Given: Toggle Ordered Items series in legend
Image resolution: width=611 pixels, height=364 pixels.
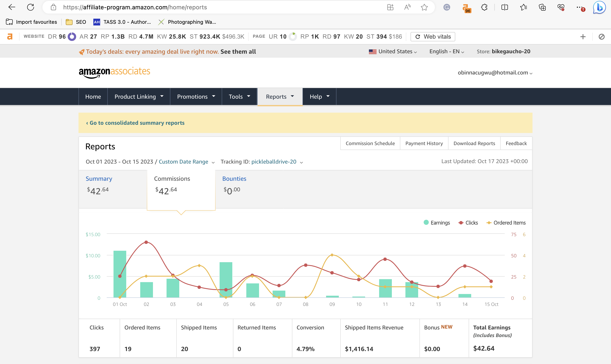Looking at the screenshot, I should [x=506, y=223].
